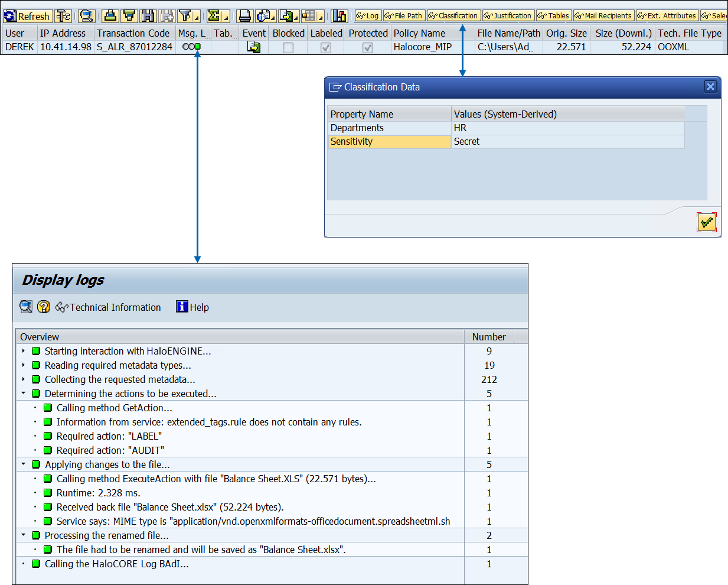Screen dimensions: 728x585
Task: Click the Refresh toolbar button
Action: coord(27,16)
